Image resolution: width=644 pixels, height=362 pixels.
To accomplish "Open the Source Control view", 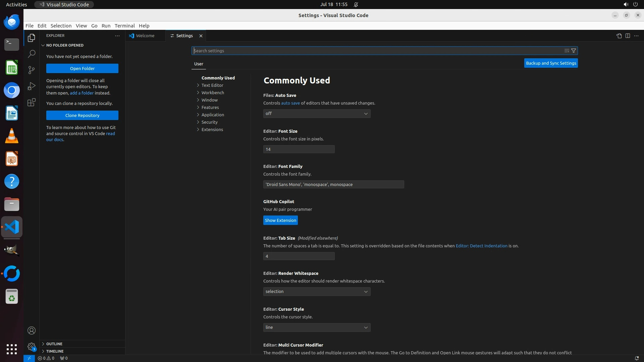I will [x=31, y=70].
